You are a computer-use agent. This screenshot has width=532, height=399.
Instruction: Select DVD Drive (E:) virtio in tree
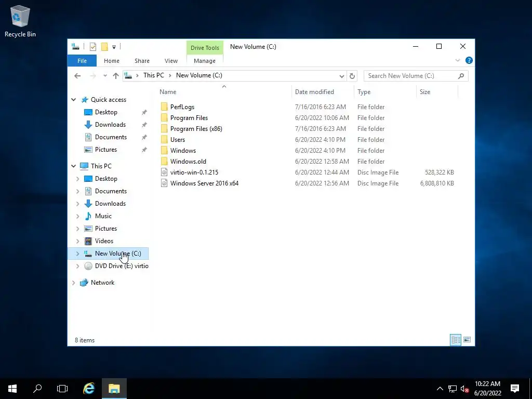(122, 266)
